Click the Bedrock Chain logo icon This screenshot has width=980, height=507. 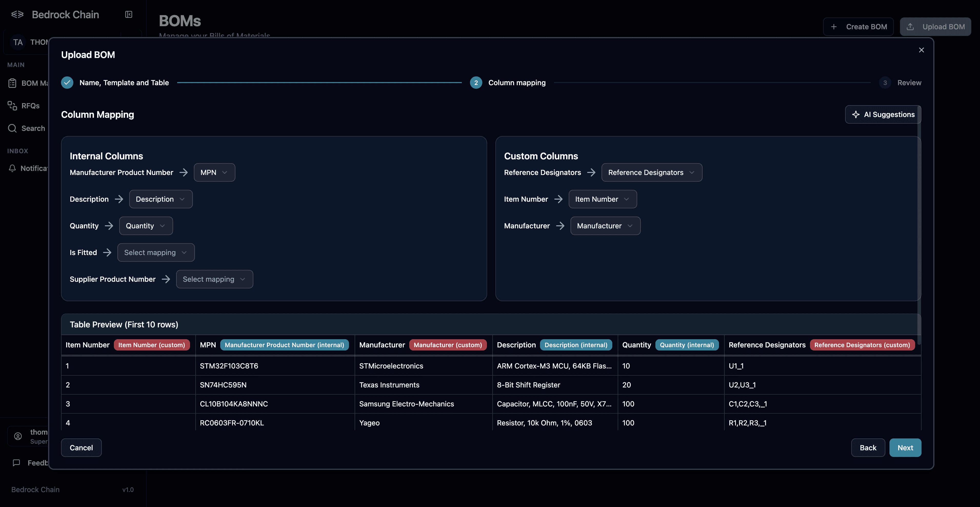(17, 14)
